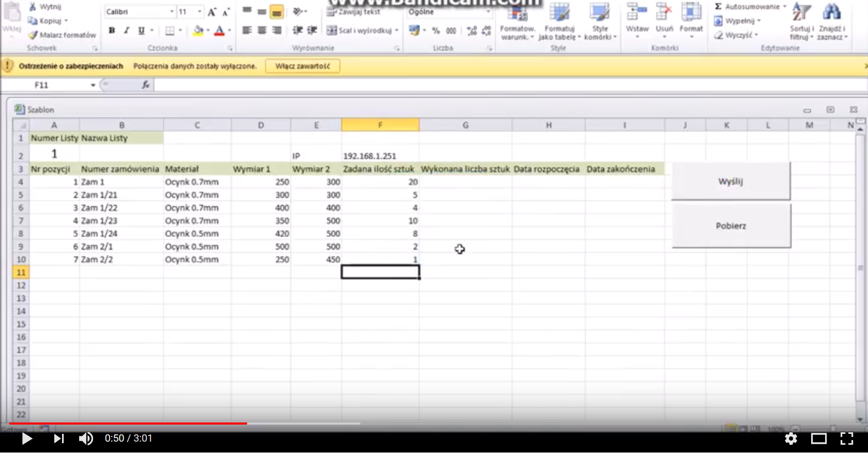Click the increase font size icon
This screenshot has width=868, height=453.
[211, 12]
